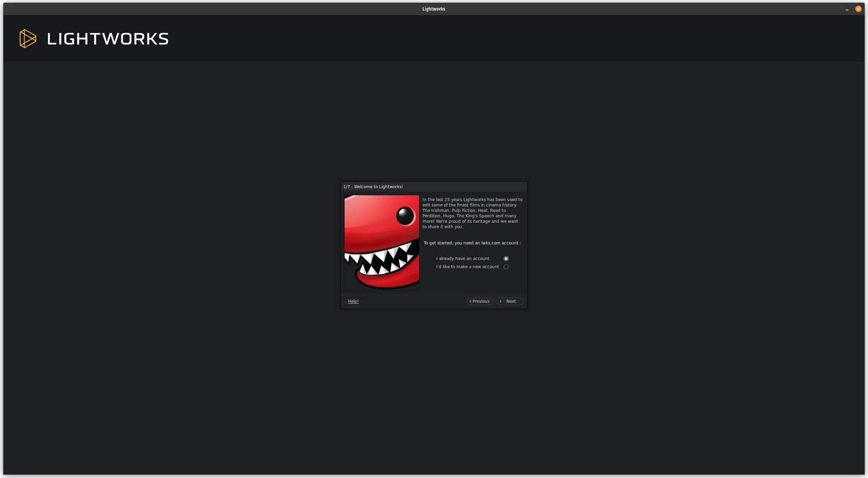Click the Lightworks window title text
868x478 pixels.
pyautogui.click(x=433, y=8)
